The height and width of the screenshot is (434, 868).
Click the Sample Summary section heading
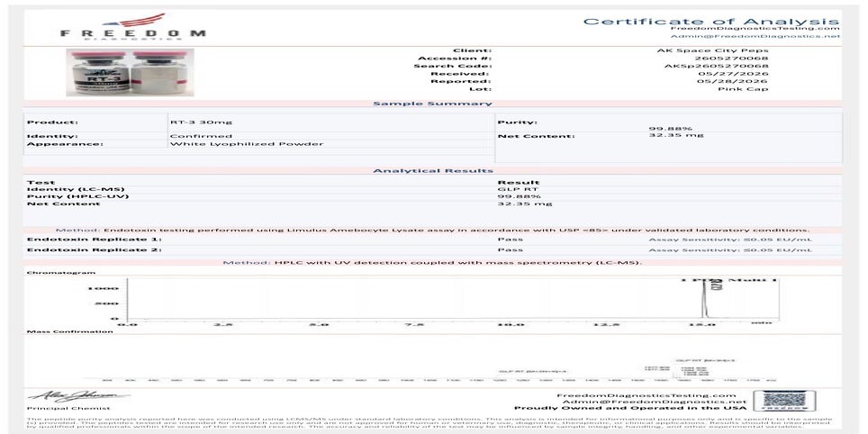click(432, 104)
